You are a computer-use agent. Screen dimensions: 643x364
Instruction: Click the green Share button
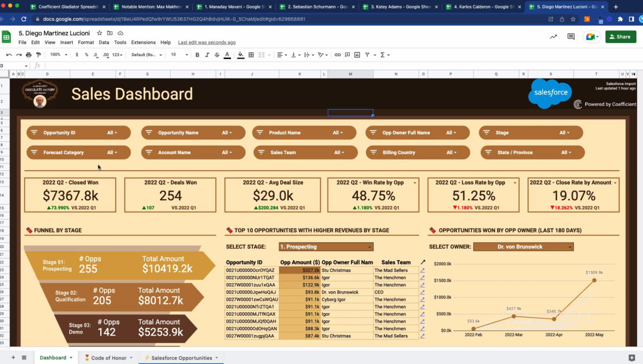[620, 37]
